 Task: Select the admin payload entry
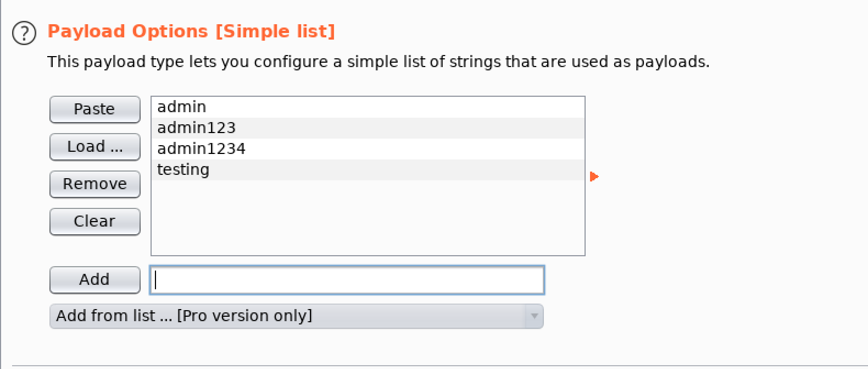pyautogui.click(x=368, y=107)
